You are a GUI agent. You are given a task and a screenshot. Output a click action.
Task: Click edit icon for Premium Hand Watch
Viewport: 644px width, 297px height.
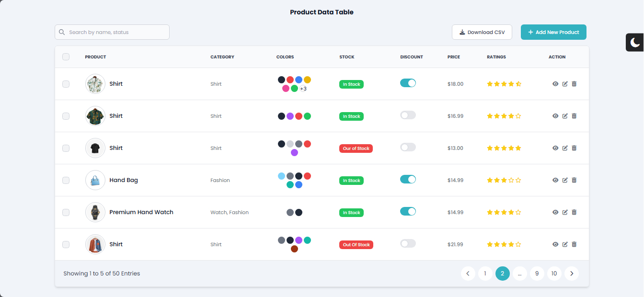pos(565,212)
